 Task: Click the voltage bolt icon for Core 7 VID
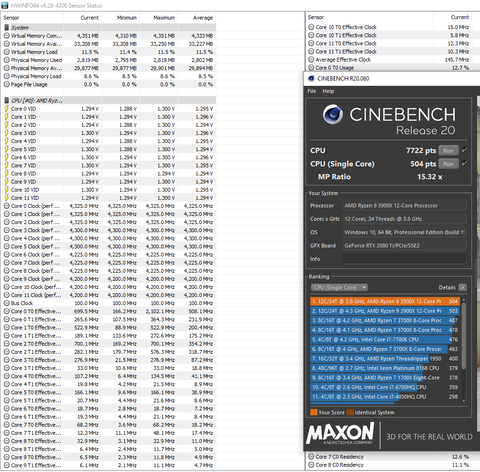pyautogui.click(x=6, y=165)
